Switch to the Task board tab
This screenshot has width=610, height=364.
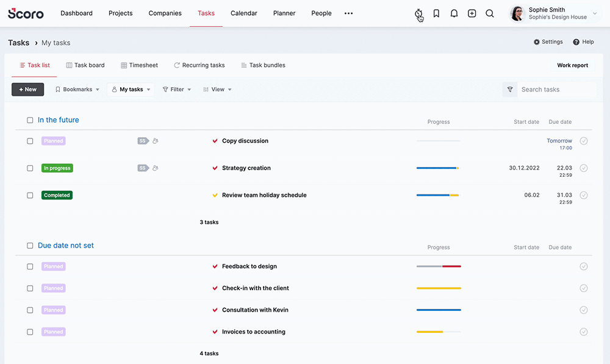point(85,65)
